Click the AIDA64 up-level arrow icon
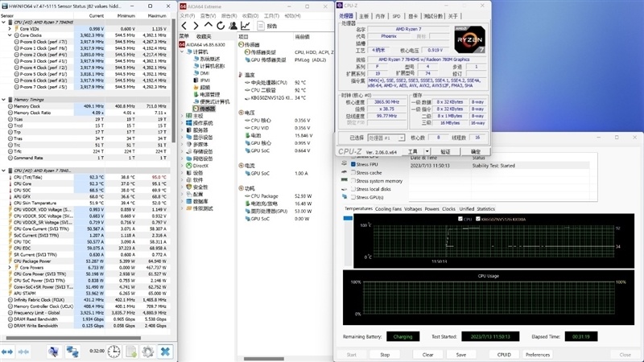This screenshot has height=362, width=644. (208, 27)
